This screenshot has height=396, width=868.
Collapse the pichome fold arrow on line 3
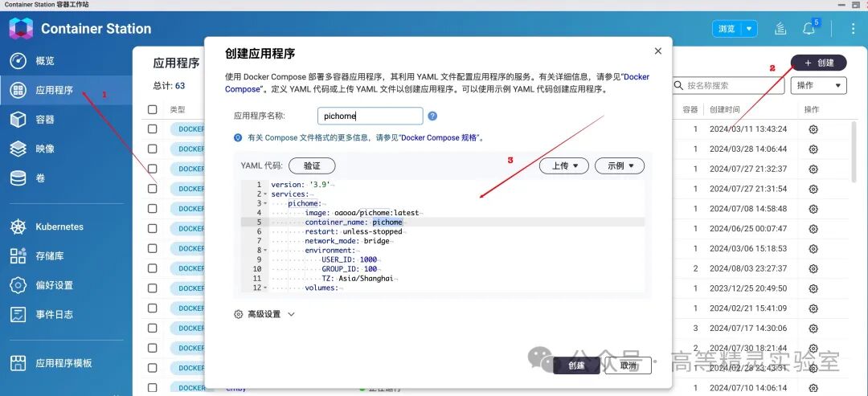point(265,204)
